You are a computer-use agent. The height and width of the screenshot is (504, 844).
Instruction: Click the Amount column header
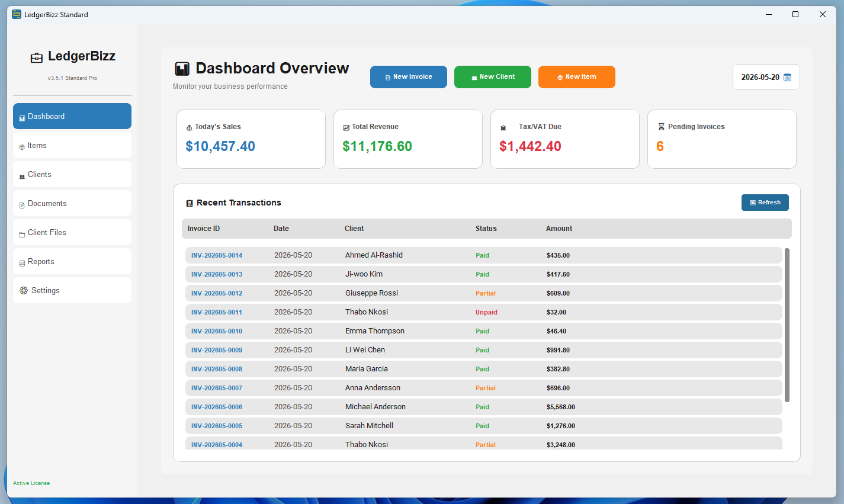click(559, 229)
